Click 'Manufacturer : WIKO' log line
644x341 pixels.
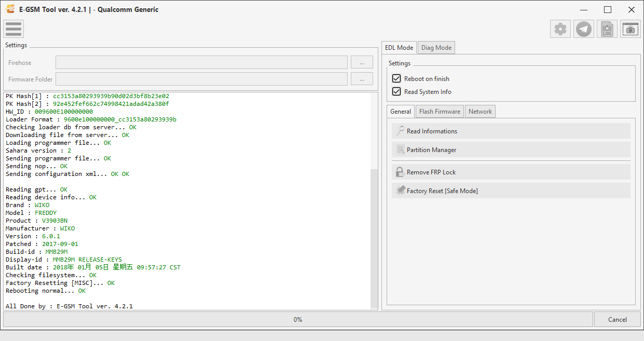[40, 228]
